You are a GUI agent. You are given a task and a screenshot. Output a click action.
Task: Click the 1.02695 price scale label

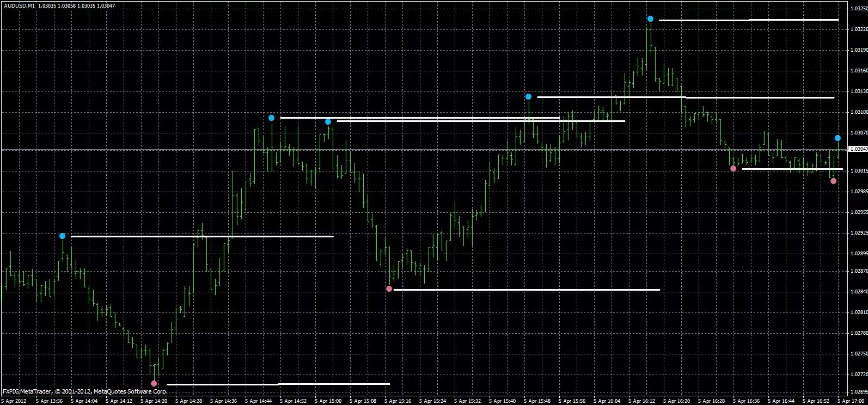pyautogui.click(x=858, y=392)
